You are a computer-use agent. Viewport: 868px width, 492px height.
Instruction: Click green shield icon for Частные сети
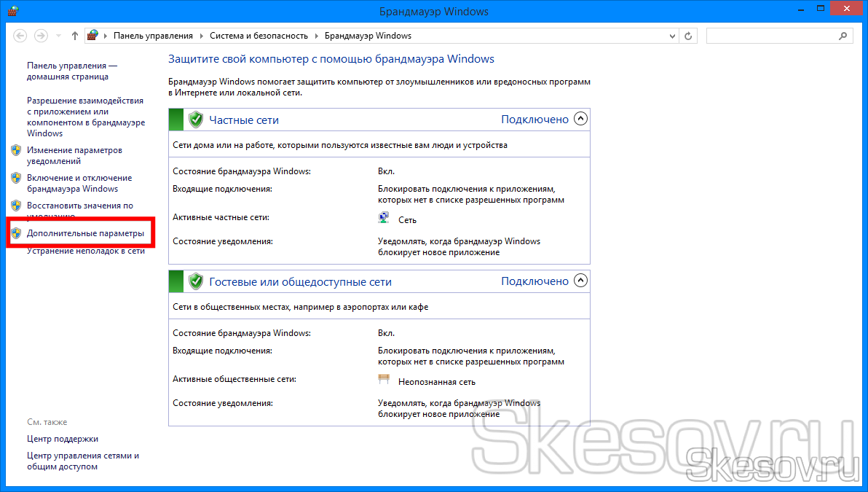pos(195,120)
